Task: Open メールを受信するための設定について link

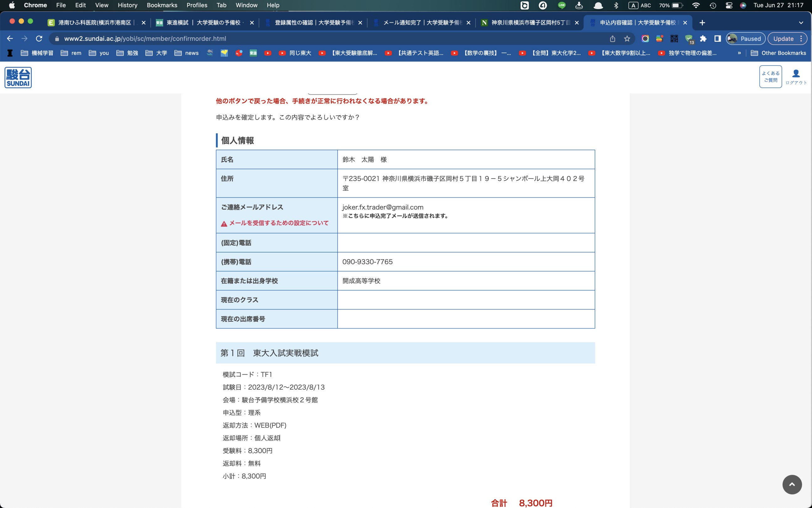Action: coord(279,223)
